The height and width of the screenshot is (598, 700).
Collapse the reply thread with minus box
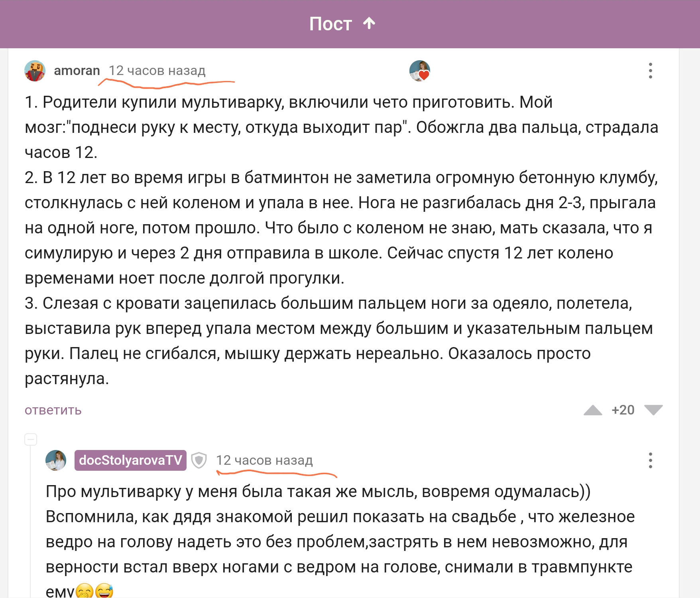(x=31, y=439)
